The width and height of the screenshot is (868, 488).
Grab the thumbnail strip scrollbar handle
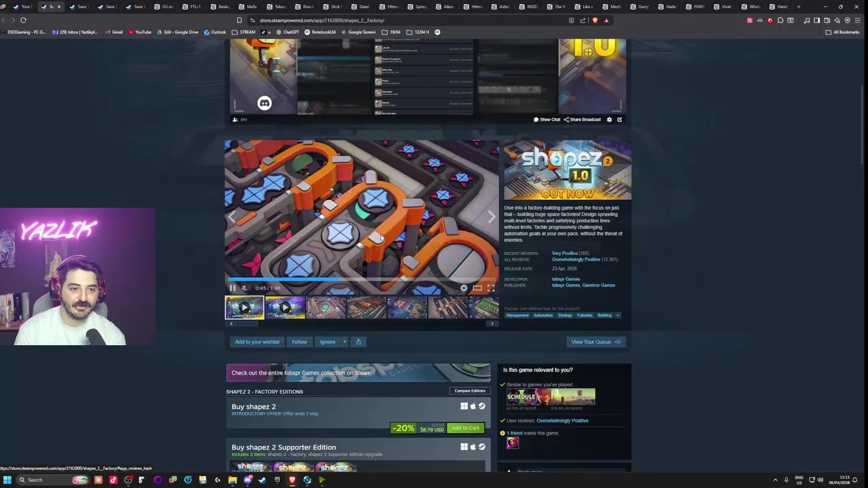point(248,323)
